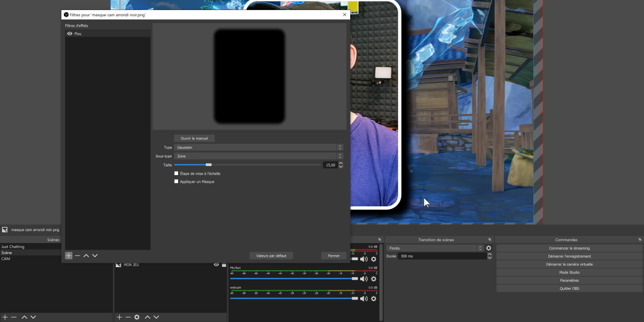Click the Taille blur size slider
Viewport: 644px width, 322px height.
tap(247, 165)
